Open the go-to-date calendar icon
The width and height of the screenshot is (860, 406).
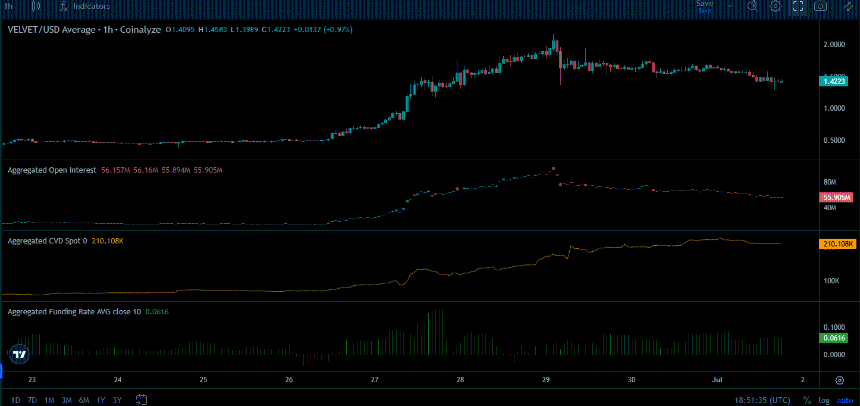point(142,399)
